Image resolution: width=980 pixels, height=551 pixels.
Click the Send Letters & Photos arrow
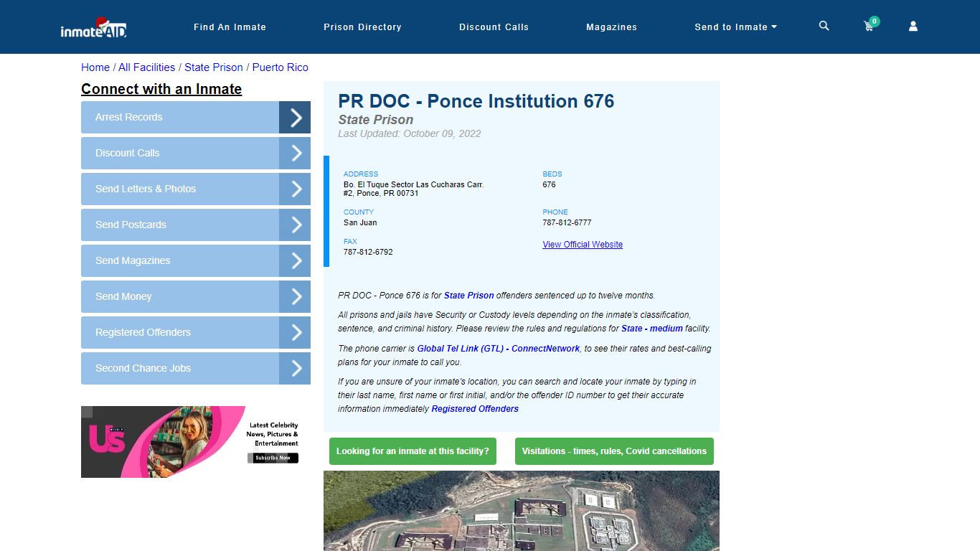[x=295, y=189]
